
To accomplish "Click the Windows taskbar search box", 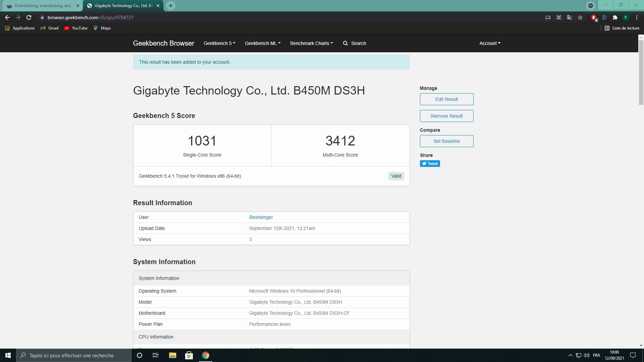I will (x=74, y=355).
